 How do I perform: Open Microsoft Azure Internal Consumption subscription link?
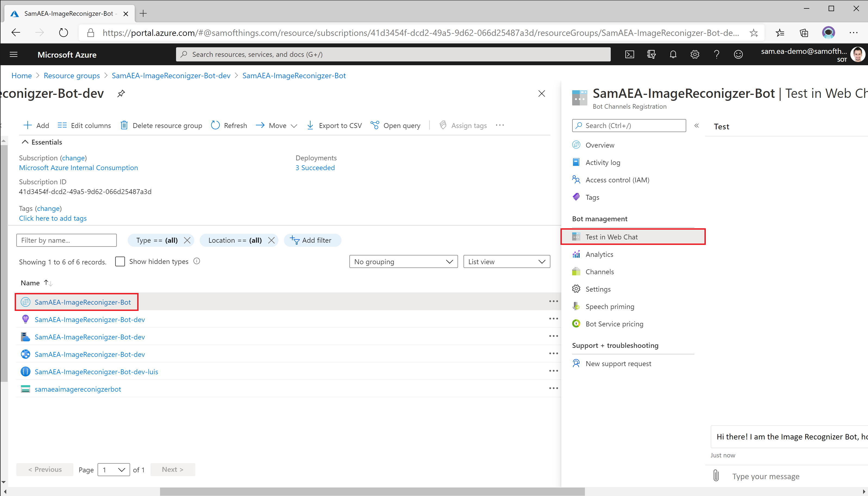coord(78,168)
